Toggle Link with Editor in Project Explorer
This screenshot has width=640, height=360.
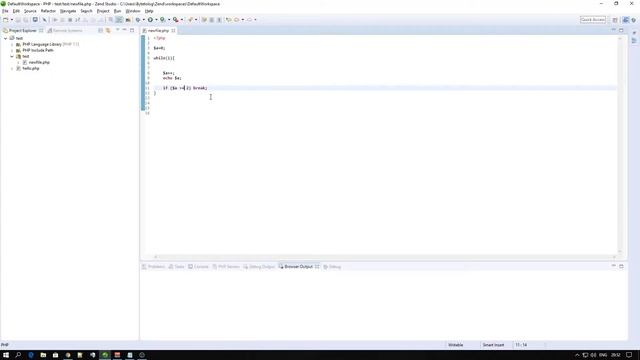(x=108, y=31)
